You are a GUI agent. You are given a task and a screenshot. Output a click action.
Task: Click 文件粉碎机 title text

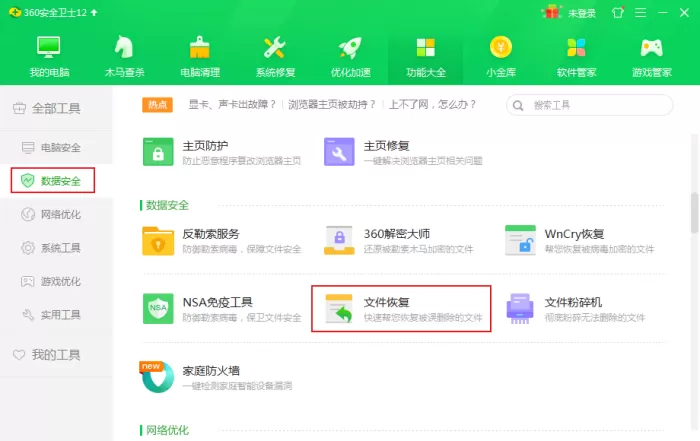573,302
